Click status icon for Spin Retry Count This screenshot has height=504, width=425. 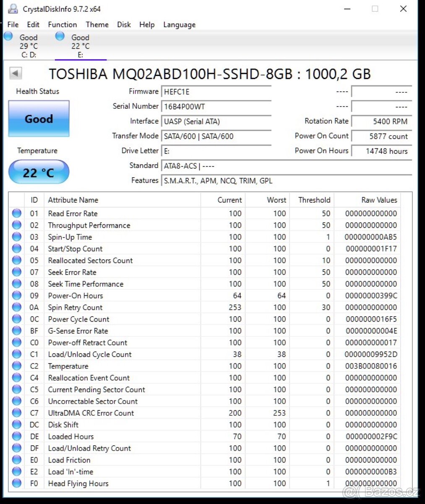(17, 307)
